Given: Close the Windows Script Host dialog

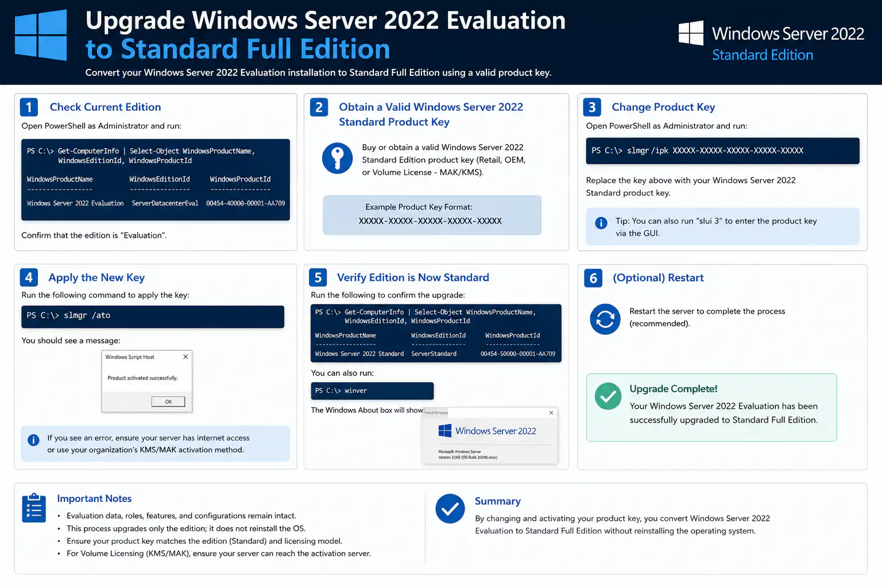Looking at the screenshot, I should [x=185, y=357].
